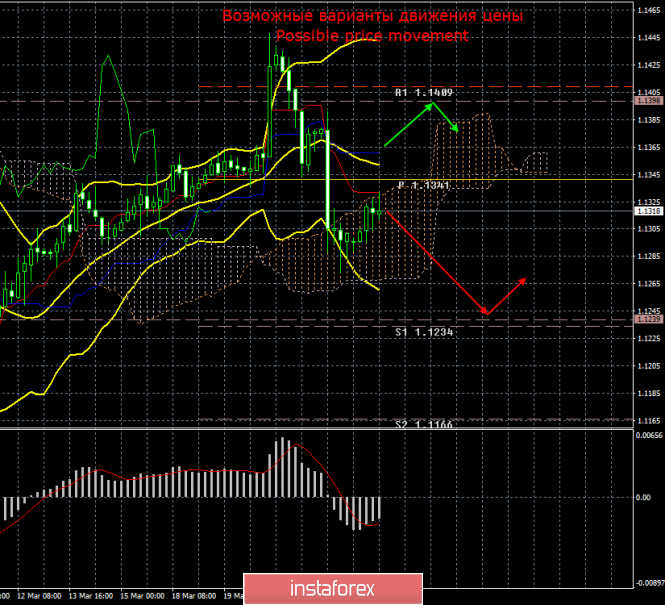Click the R1 1.1409 resistance label
Image resolution: width=665 pixels, height=605 pixels.
coord(423,93)
